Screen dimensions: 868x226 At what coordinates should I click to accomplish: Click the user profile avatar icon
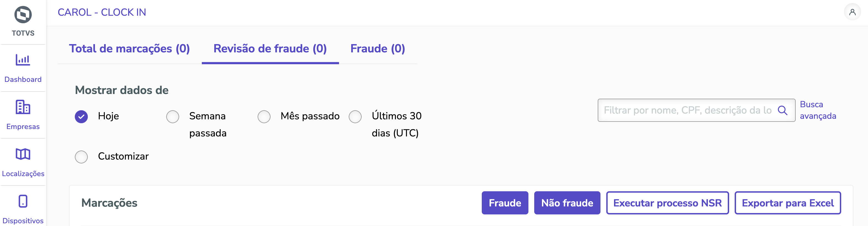click(852, 12)
